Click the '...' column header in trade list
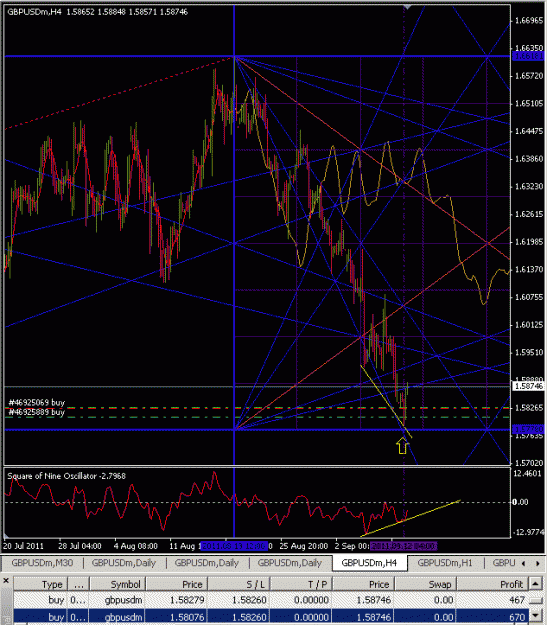The width and height of the screenshot is (547, 625). [x=79, y=584]
